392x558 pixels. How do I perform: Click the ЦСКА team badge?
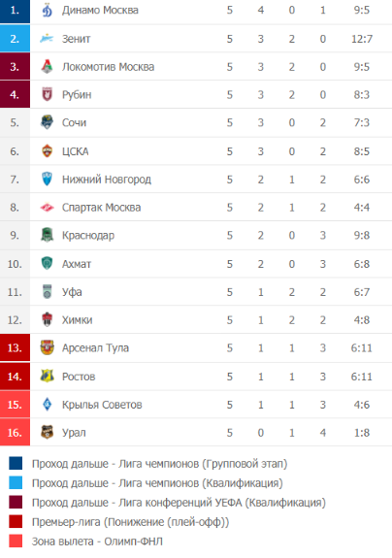[x=47, y=151]
